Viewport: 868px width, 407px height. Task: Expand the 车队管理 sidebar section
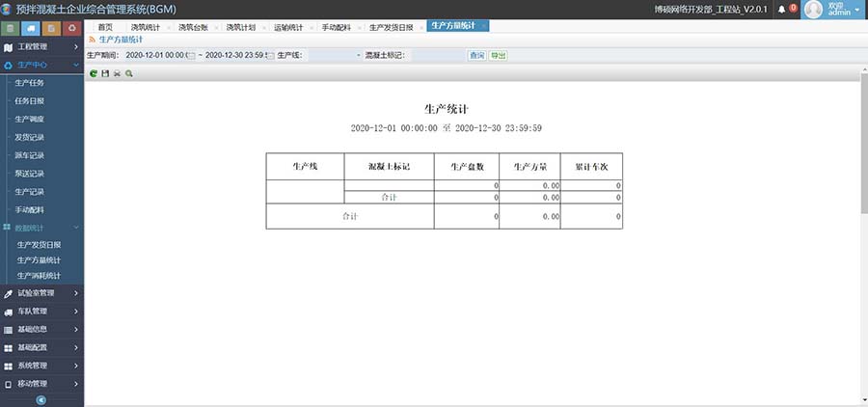pyautogui.click(x=41, y=312)
